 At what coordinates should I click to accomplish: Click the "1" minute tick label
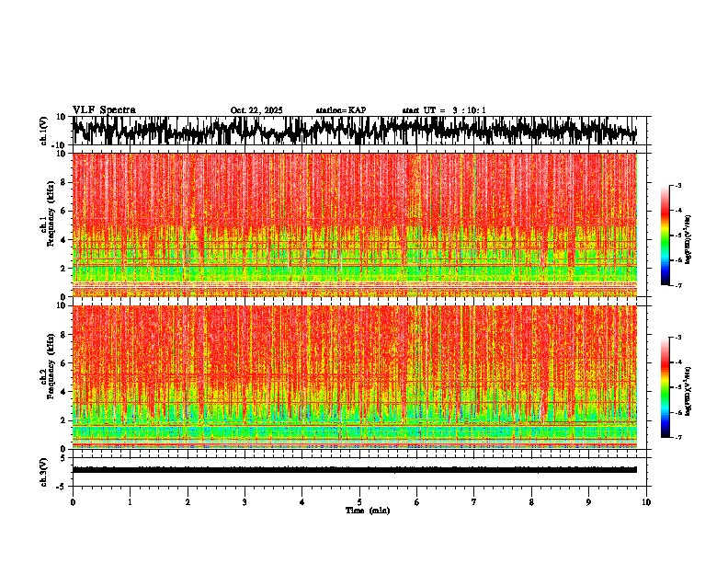tap(130, 502)
